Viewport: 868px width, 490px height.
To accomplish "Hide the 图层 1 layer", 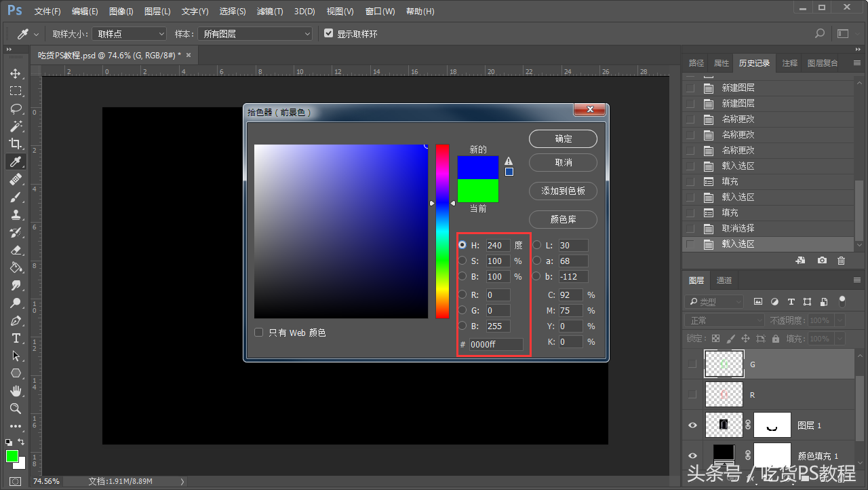I will 692,426.
